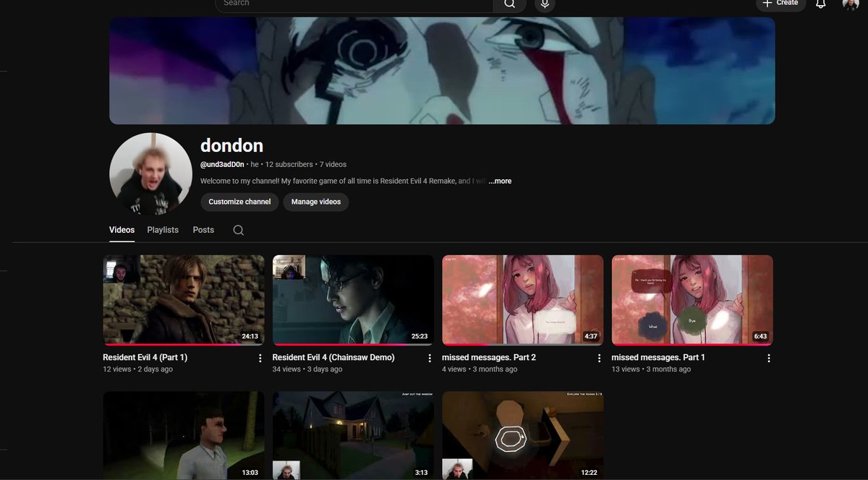Screen dimensions: 868x480
Task: Click the search magnifier button in the top bar
Action: tap(509, 4)
